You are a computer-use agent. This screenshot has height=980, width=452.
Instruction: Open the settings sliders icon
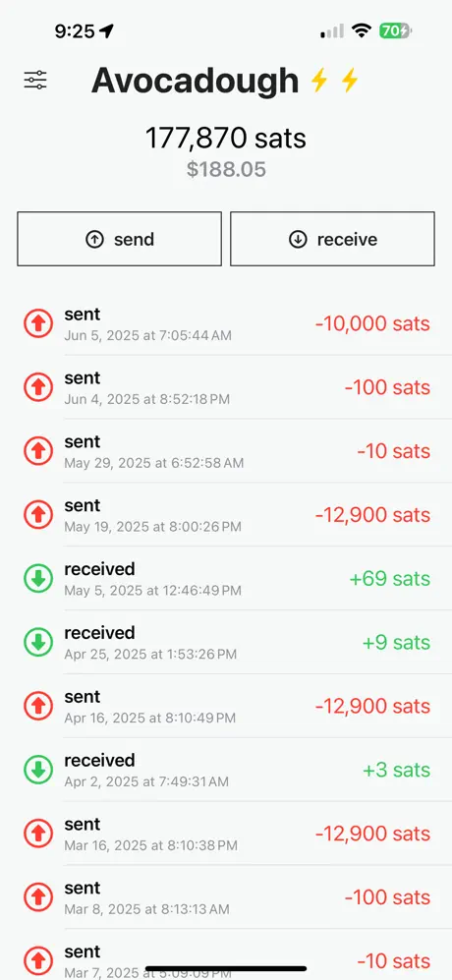tap(35, 80)
